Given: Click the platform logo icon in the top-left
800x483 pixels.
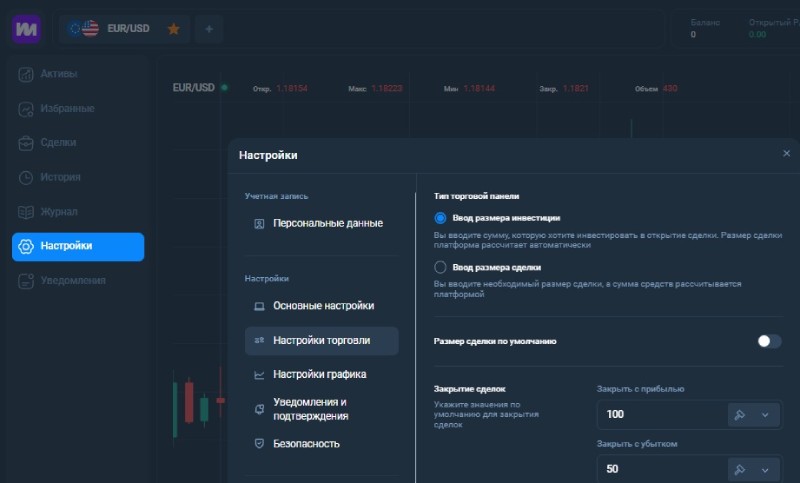Looking at the screenshot, I should tap(26, 28).
